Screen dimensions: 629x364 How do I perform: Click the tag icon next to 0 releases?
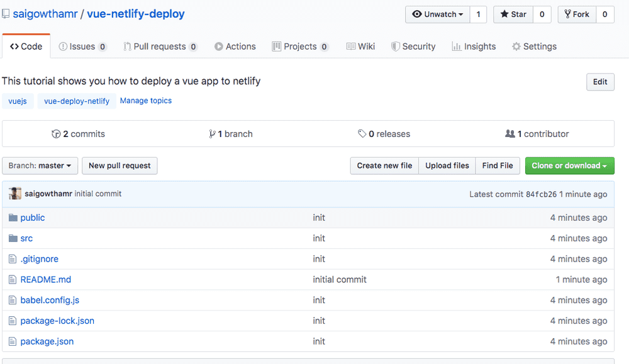pyautogui.click(x=362, y=133)
